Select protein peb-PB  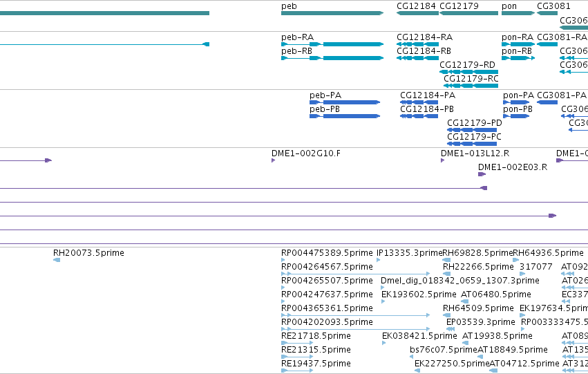(345, 116)
